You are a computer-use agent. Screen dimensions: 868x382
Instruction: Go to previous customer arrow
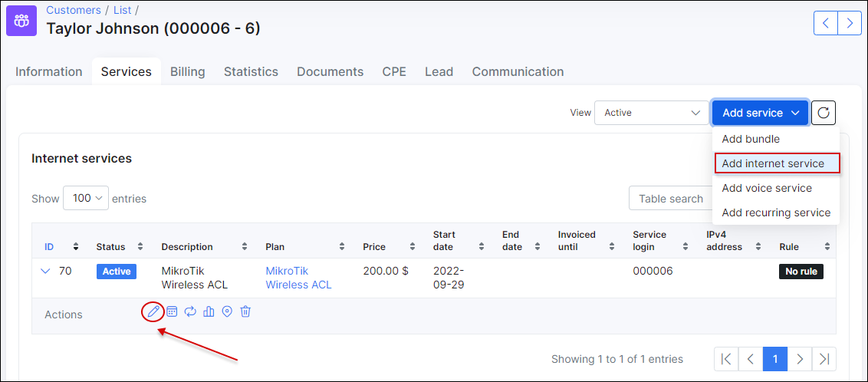[x=826, y=23]
